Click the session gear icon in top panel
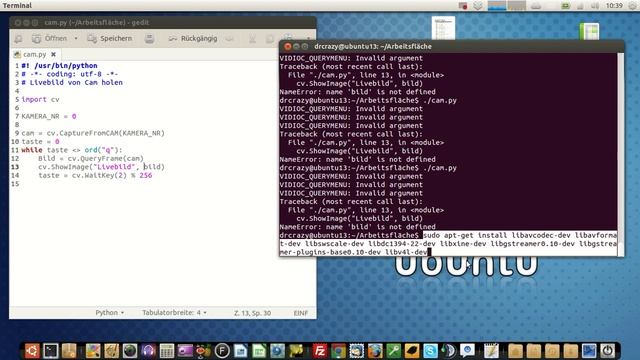 (x=632, y=6)
